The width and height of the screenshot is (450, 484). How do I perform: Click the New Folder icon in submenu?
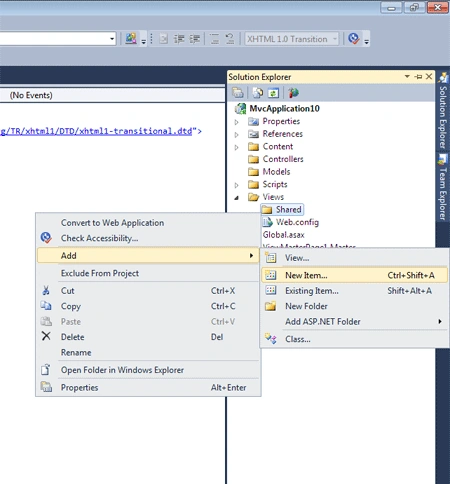point(270,306)
